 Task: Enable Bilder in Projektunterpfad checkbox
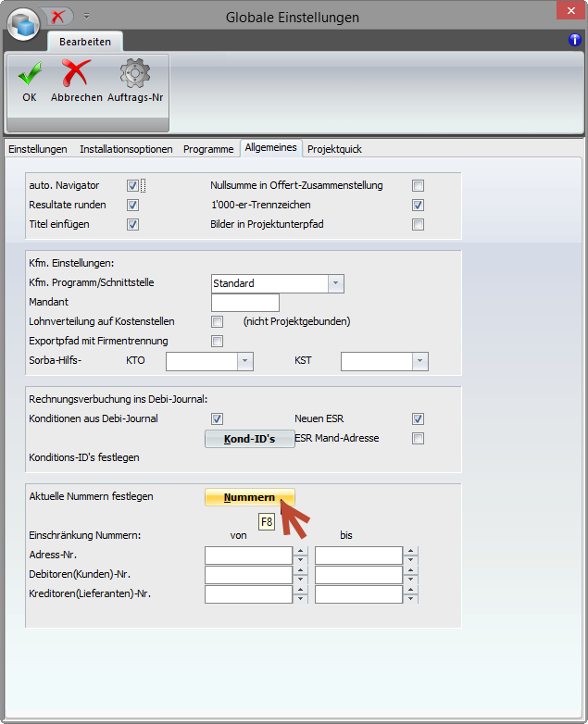pyautogui.click(x=418, y=224)
